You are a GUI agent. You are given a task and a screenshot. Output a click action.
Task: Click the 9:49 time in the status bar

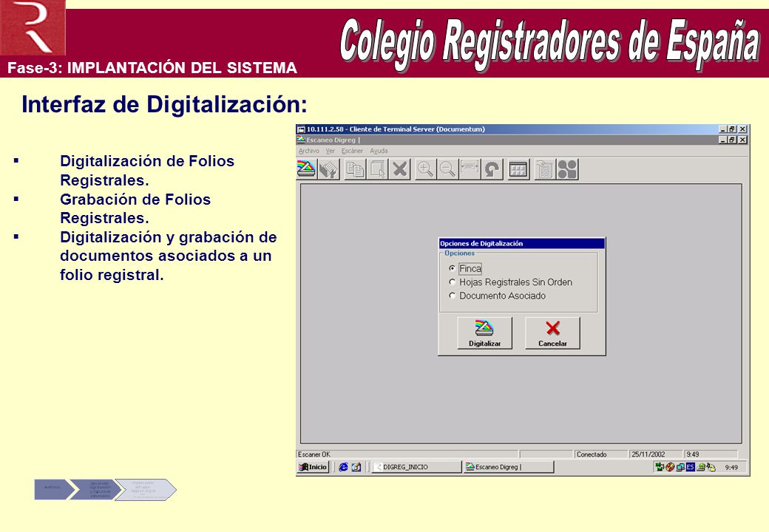click(x=693, y=454)
